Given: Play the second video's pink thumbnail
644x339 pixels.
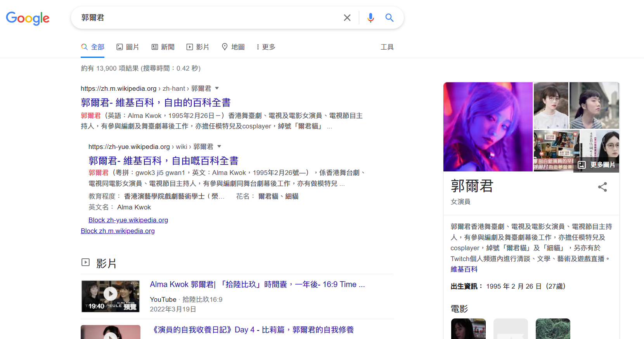Looking at the screenshot, I should [111, 332].
